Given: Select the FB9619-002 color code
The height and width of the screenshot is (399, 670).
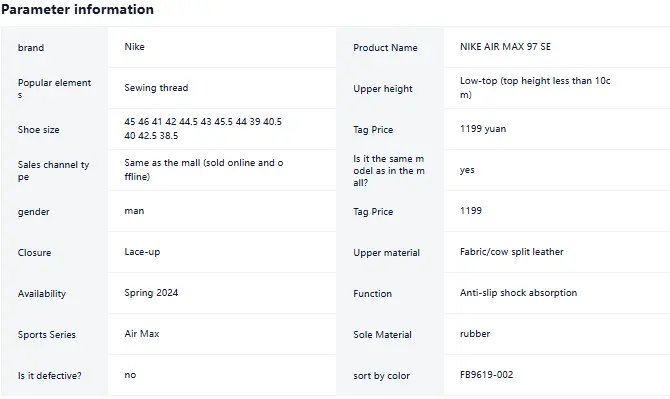Looking at the screenshot, I should point(487,375).
